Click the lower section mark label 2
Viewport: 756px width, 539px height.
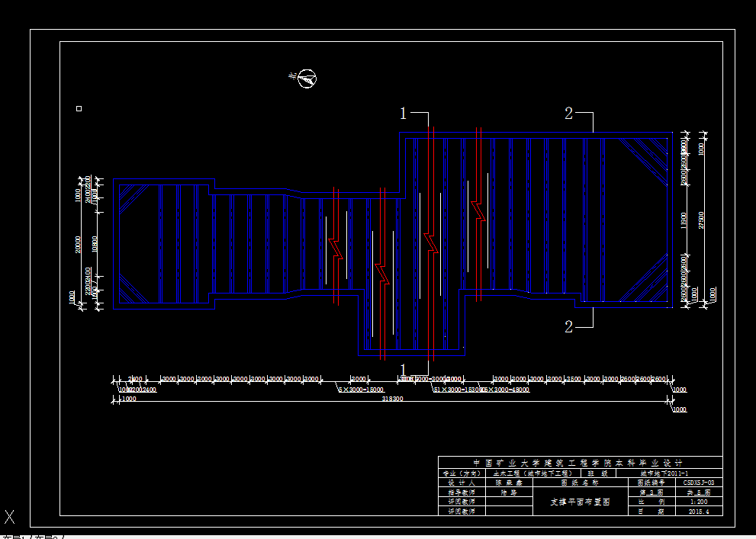(x=569, y=328)
